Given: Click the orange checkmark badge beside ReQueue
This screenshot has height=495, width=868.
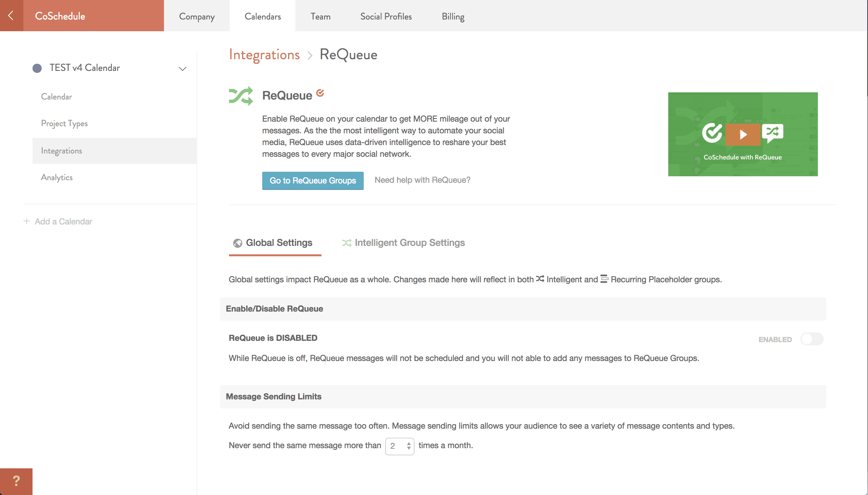Looking at the screenshot, I should [x=320, y=92].
